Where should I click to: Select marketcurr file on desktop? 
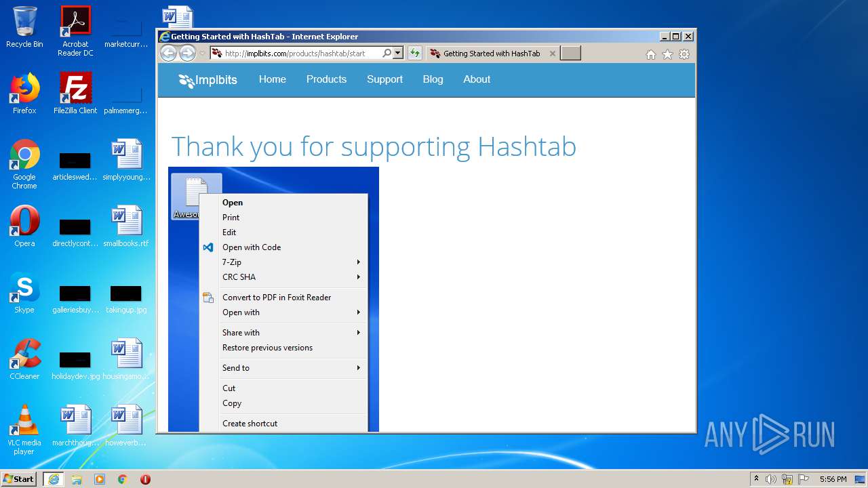(126, 31)
